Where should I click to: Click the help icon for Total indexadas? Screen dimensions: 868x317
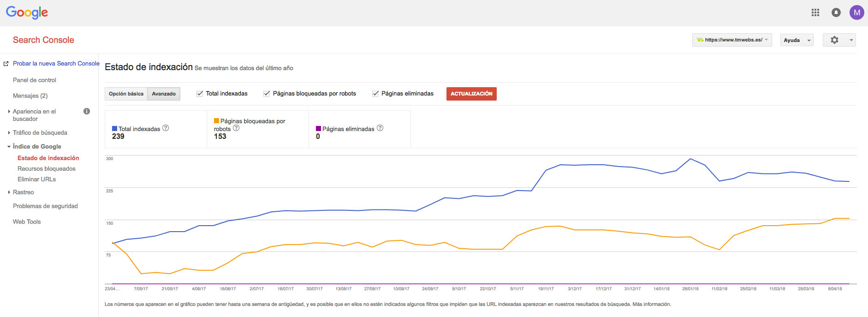point(166,128)
